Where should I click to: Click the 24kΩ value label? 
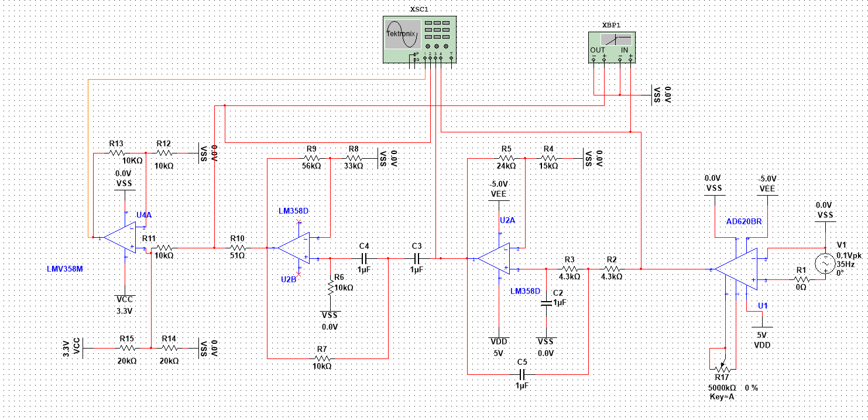tap(506, 166)
